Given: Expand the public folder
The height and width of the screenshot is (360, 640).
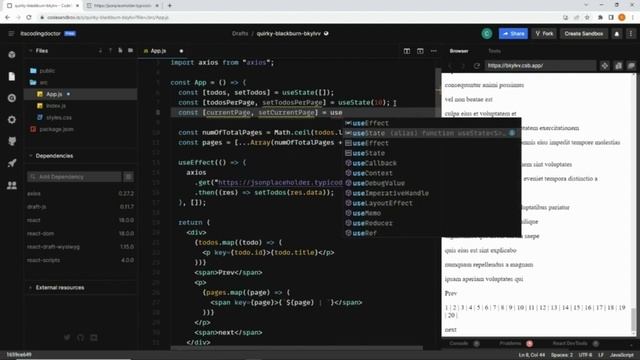Looking at the screenshot, I should 43,71.
